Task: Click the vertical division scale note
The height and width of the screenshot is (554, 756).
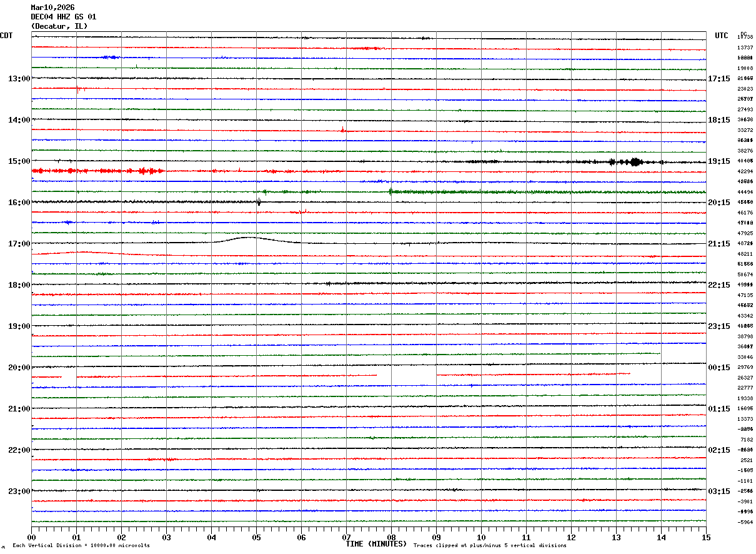Action: (x=81, y=546)
